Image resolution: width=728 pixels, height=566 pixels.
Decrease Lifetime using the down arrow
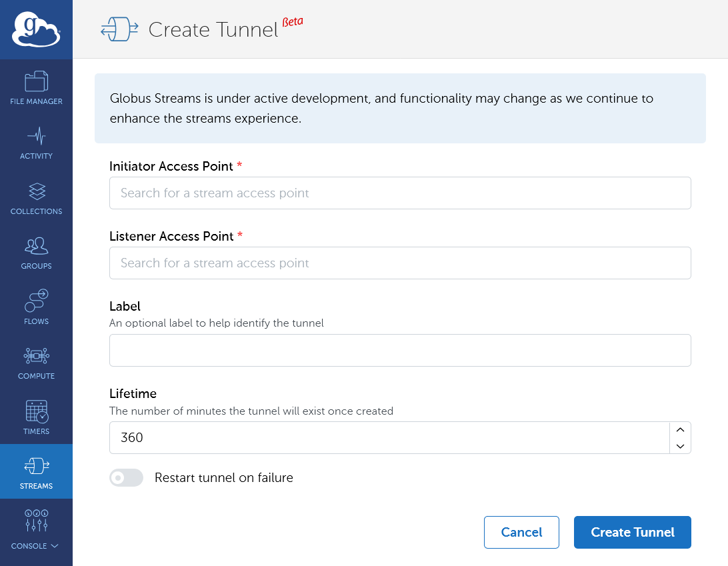[679, 445]
